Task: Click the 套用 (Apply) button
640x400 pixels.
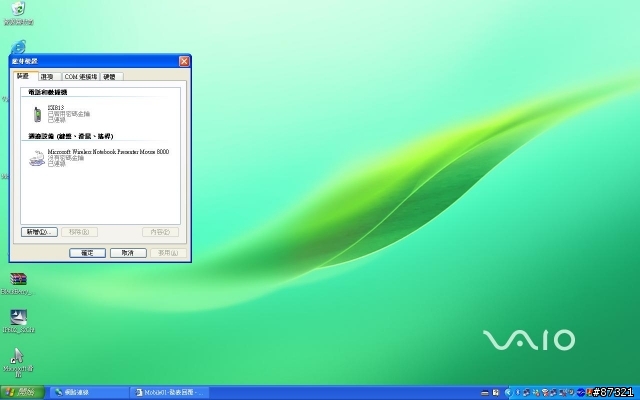Action: coord(168,253)
